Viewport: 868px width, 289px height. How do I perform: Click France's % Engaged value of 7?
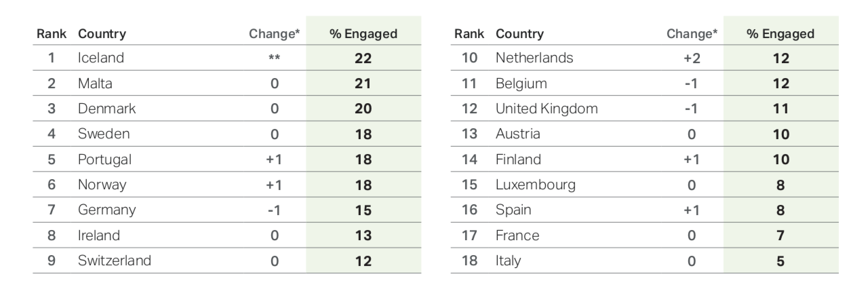click(781, 235)
